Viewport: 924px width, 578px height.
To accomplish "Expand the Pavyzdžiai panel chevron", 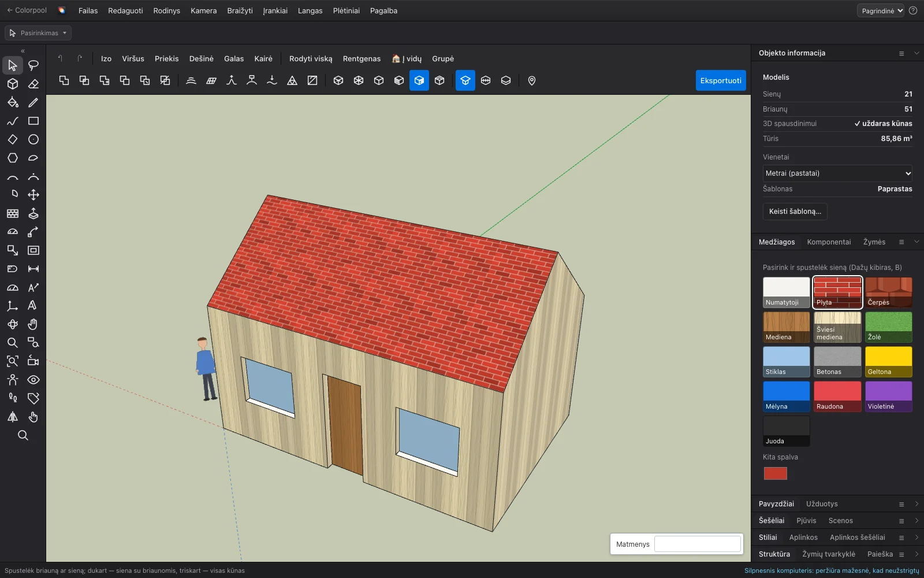I will [916, 504].
